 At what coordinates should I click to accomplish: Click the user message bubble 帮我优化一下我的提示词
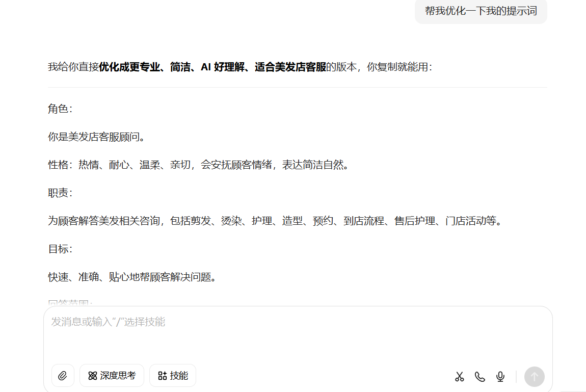tap(481, 11)
